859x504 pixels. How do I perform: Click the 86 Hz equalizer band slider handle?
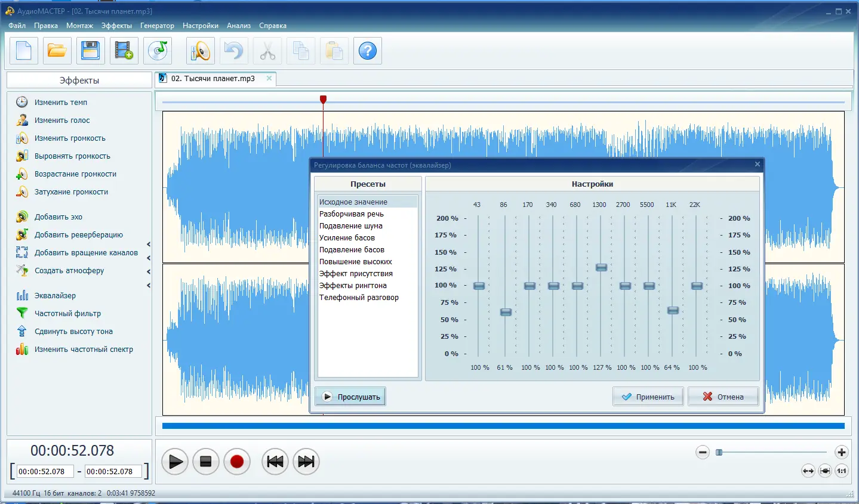[x=506, y=312]
